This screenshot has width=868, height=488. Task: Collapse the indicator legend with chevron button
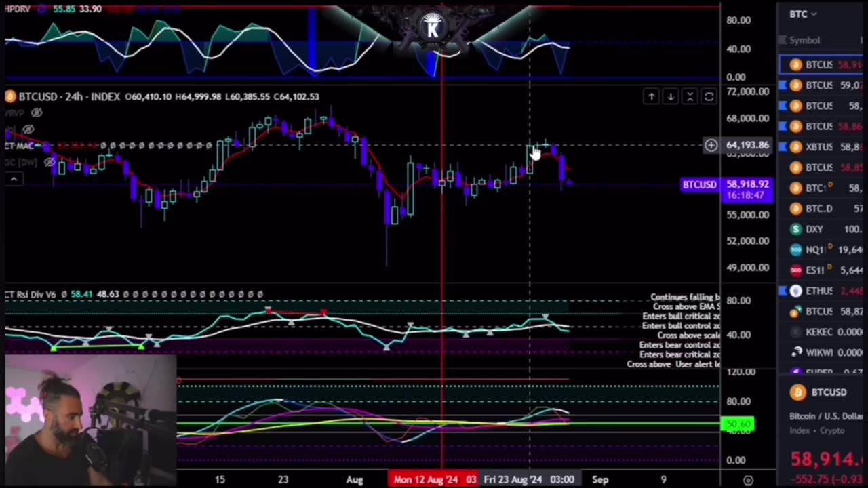pos(13,178)
